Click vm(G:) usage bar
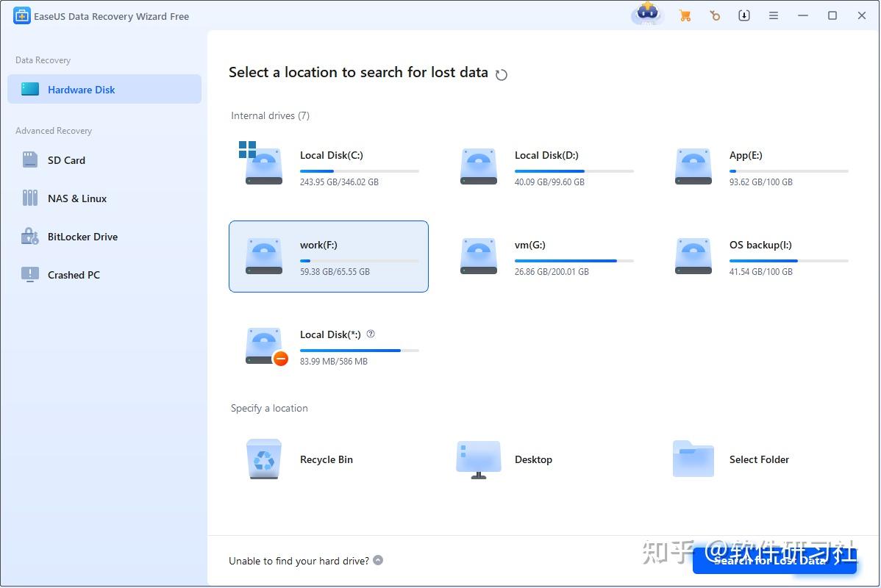 (x=574, y=261)
